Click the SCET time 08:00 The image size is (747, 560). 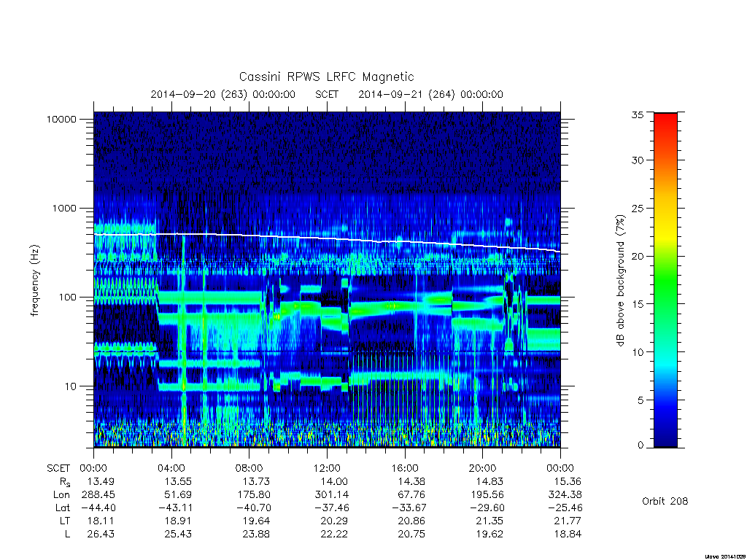tap(249, 469)
